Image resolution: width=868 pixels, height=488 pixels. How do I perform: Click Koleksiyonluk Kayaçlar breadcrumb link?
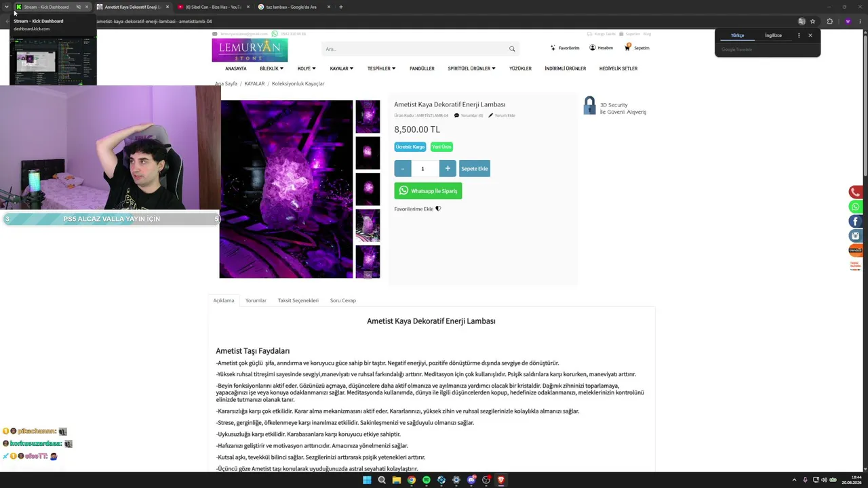(298, 84)
